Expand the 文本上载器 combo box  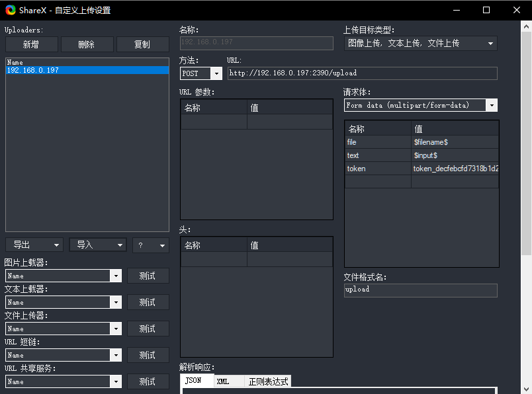116,302
